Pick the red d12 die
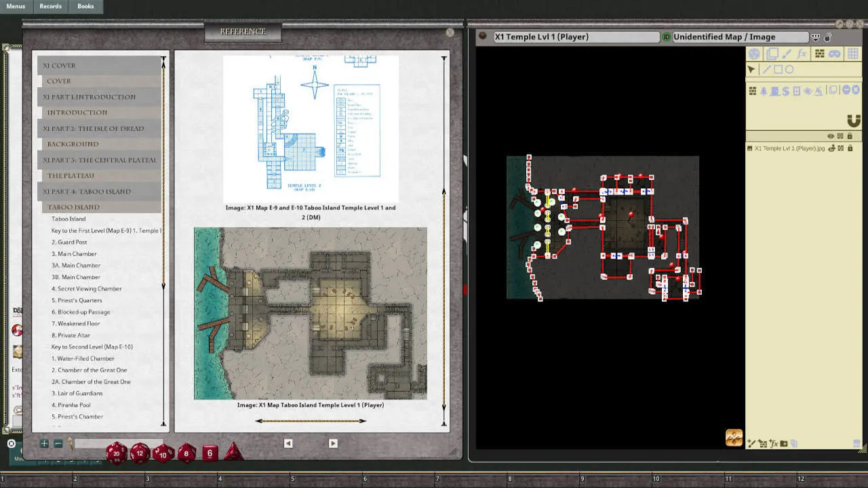This screenshot has width=868, height=488. pyautogui.click(x=140, y=453)
